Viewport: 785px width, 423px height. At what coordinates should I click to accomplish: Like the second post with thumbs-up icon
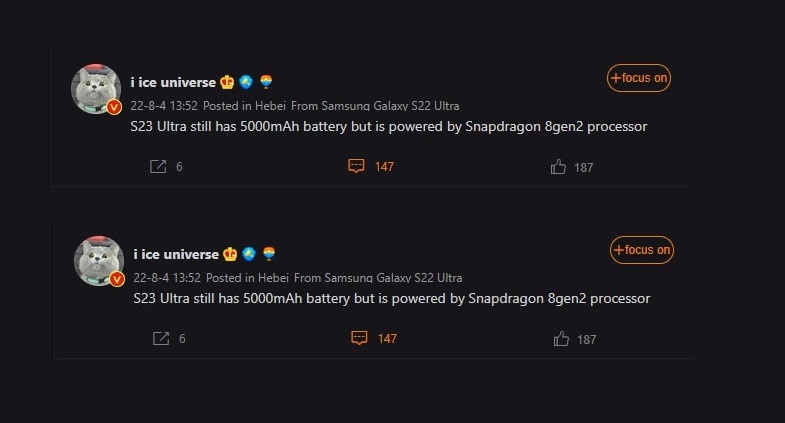[x=561, y=339]
